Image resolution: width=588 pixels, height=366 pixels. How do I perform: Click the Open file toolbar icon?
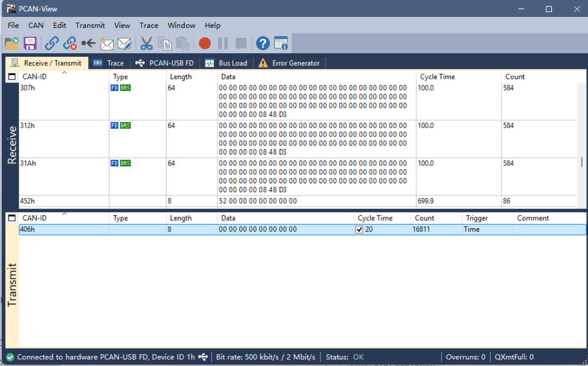[x=12, y=44]
